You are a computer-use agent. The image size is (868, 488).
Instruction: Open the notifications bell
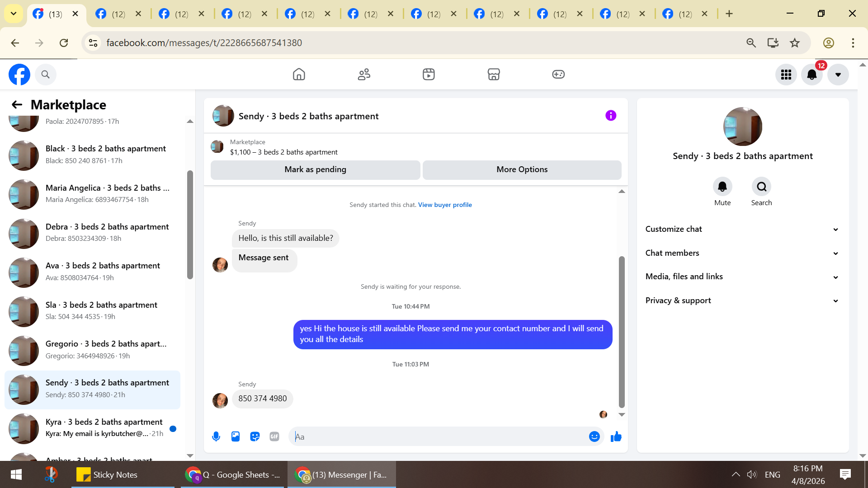[x=811, y=75]
